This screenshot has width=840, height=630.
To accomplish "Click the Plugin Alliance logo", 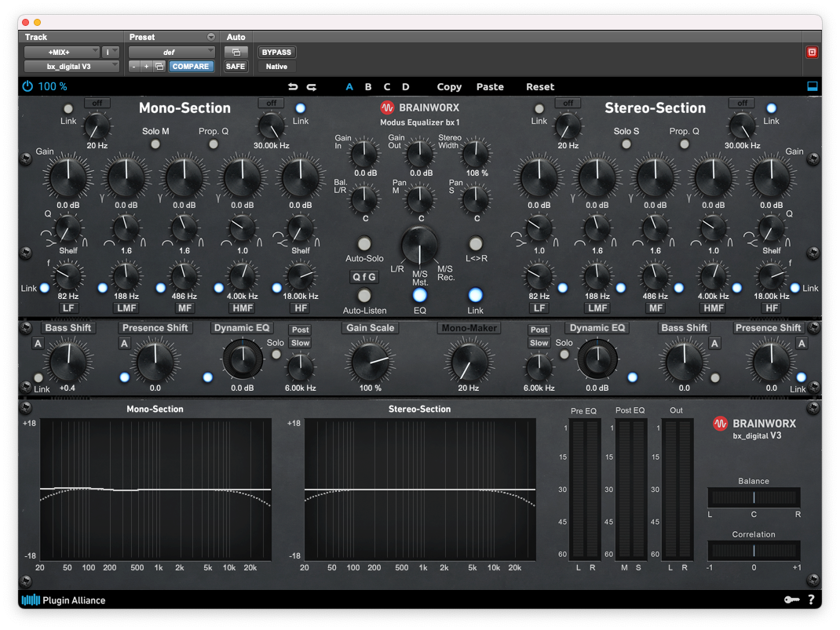I will tap(64, 600).
